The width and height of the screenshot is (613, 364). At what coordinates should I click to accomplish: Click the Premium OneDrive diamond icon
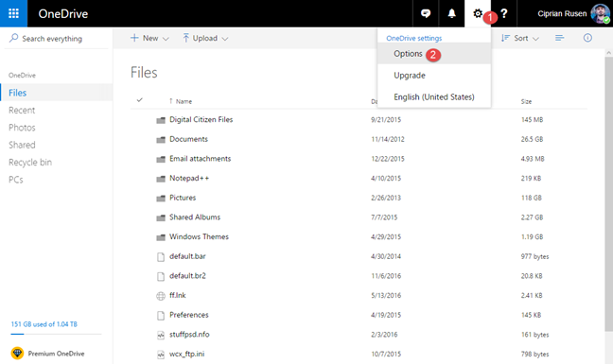pos(17,353)
